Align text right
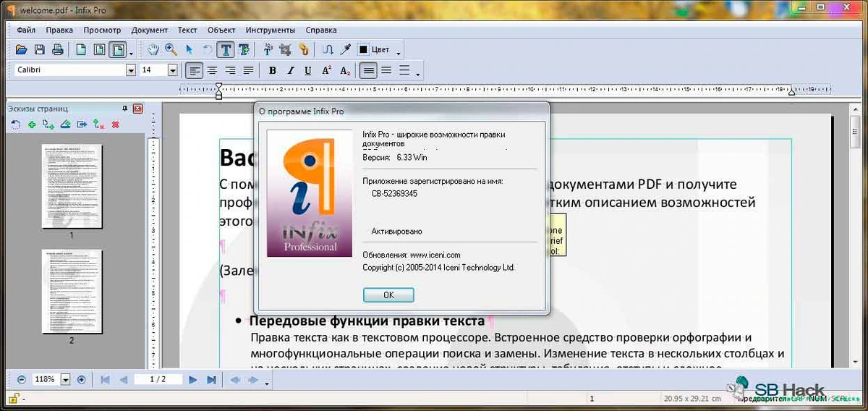This screenshot has height=411, width=868. [x=231, y=70]
